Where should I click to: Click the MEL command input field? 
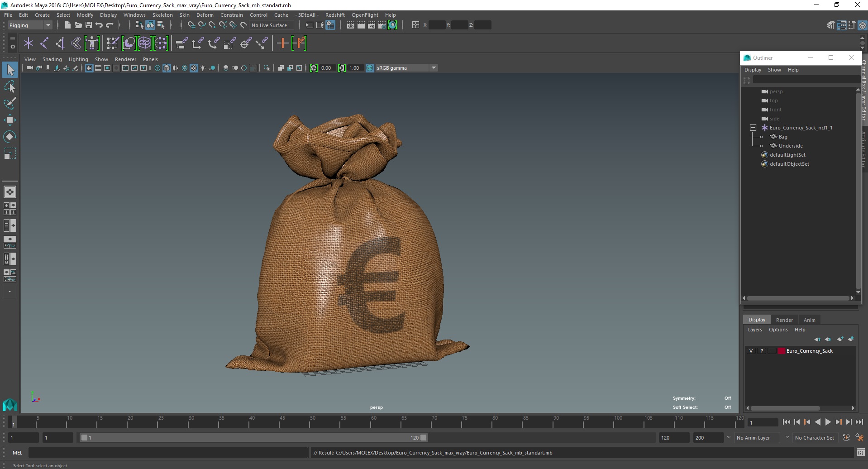[x=168, y=452]
